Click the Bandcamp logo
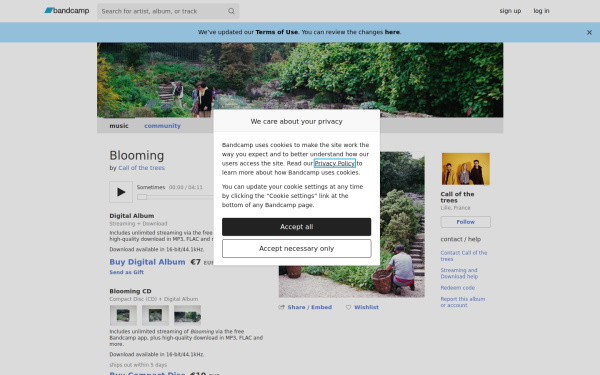600x375 pixels. pos(67,11)
